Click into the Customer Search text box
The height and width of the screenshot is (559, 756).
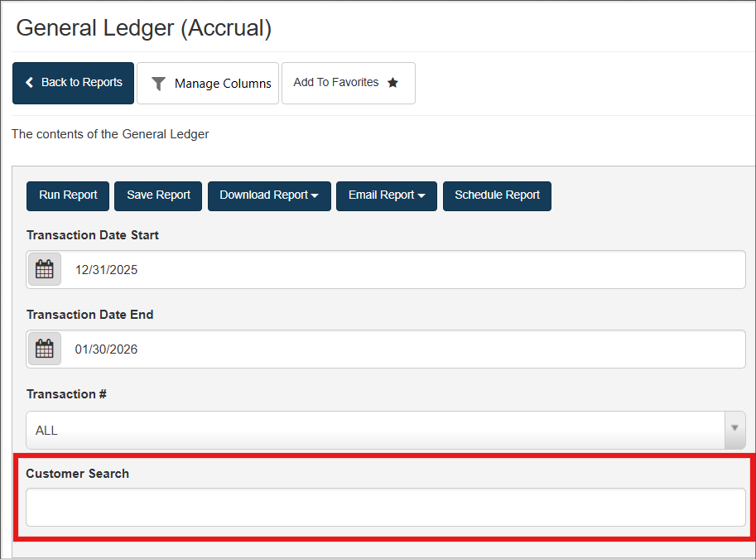point(385,507)
